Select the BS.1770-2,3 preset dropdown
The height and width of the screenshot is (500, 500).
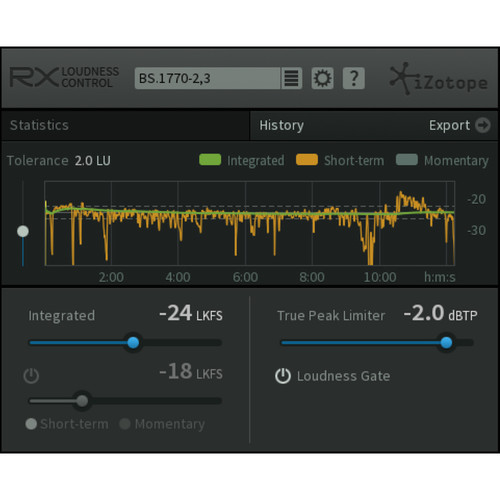(x=207, y=78)
